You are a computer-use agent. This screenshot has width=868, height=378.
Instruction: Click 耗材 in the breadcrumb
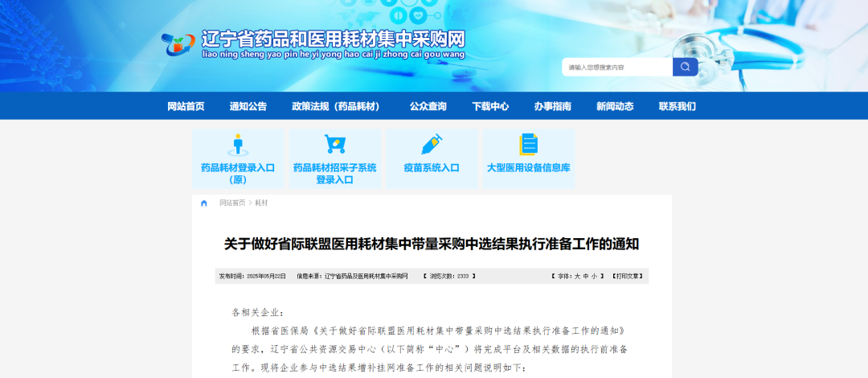pyautogui.click(x=261, y=203)
